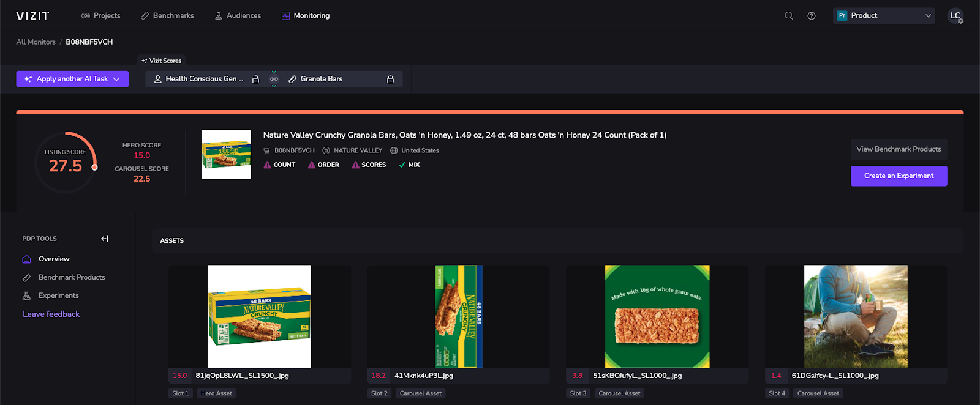Viewport: 980px width, 405px height.
Task: Select the Vizit Scores tab label
Action: [162, 61]
